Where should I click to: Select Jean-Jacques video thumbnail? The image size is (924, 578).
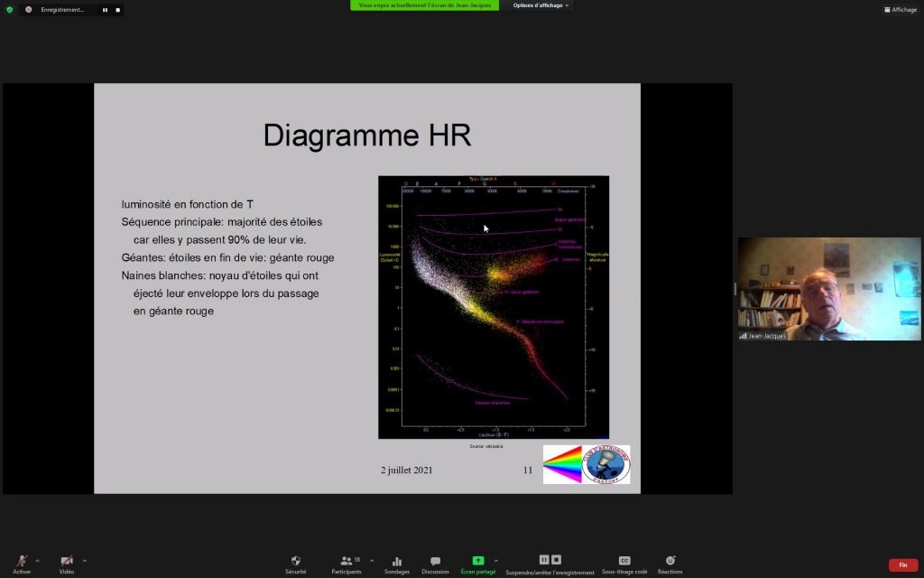click(x=829, y=289)
